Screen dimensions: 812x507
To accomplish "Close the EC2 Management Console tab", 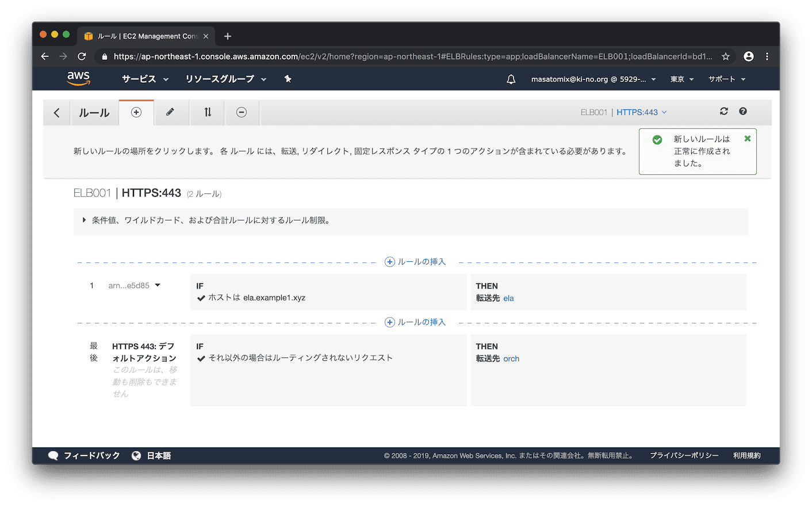I will [206, 36].
